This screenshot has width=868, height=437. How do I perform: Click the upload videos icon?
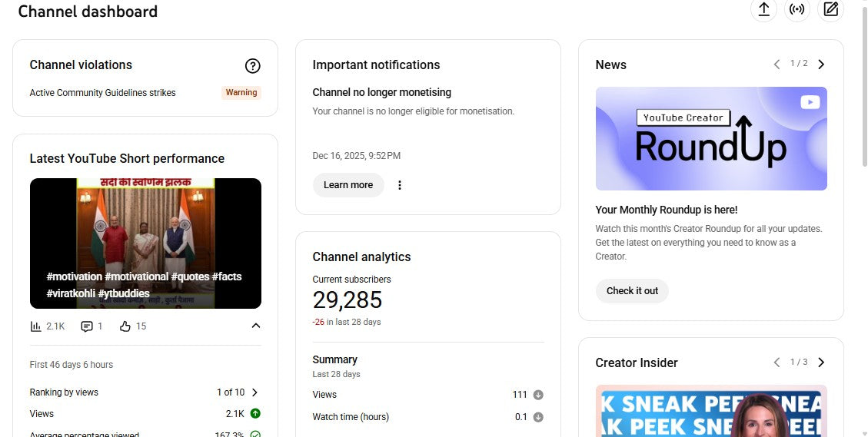[x=763, y=9]
